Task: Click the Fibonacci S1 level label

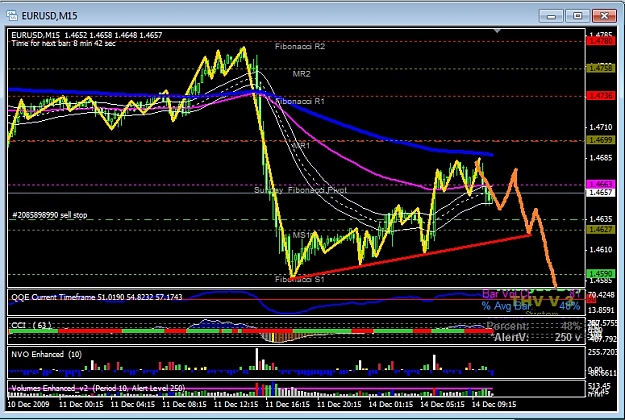Action: [x=300, y=279]
